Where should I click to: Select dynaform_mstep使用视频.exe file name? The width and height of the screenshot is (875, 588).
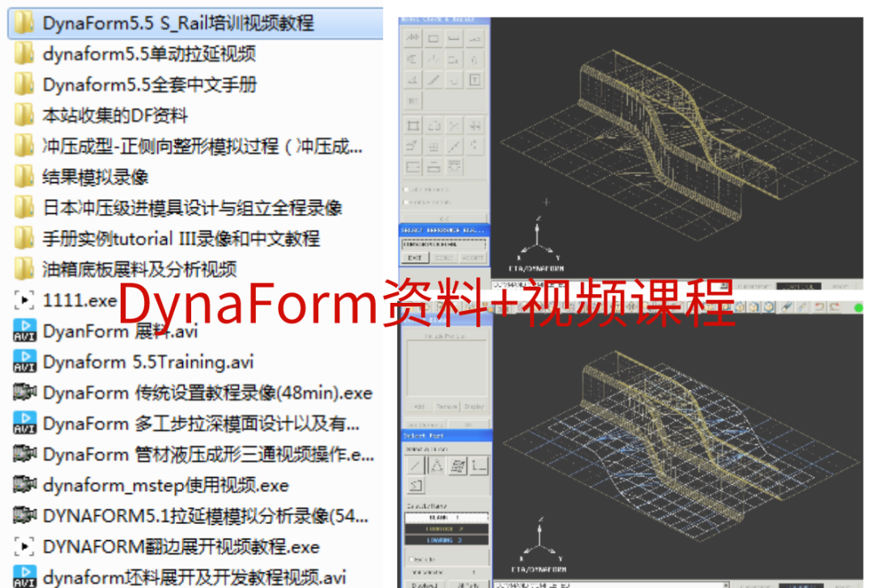tap(166, 485)
